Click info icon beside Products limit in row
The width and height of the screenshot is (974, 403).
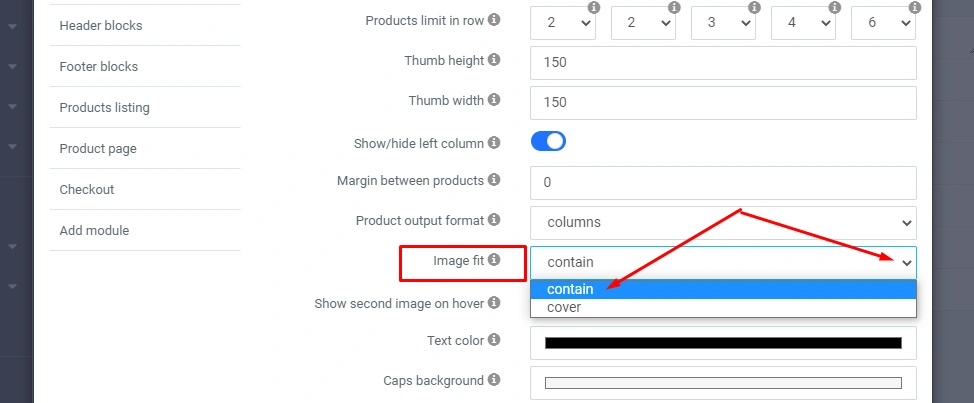[494, 19]
